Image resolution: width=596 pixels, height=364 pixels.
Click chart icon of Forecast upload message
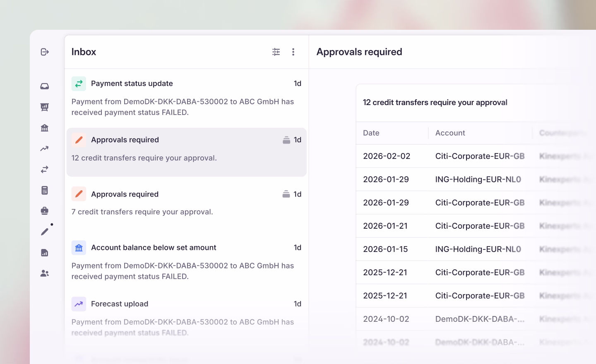click(x=79, y=304)
